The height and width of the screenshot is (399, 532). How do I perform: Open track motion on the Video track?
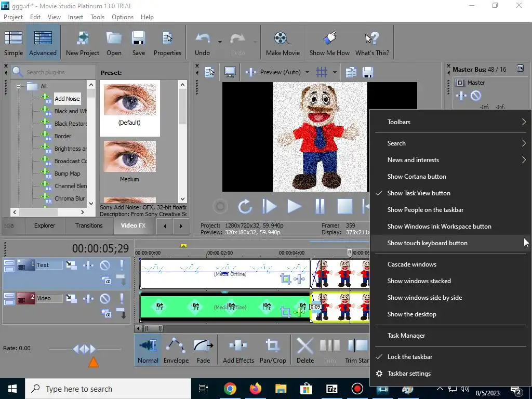71,298
